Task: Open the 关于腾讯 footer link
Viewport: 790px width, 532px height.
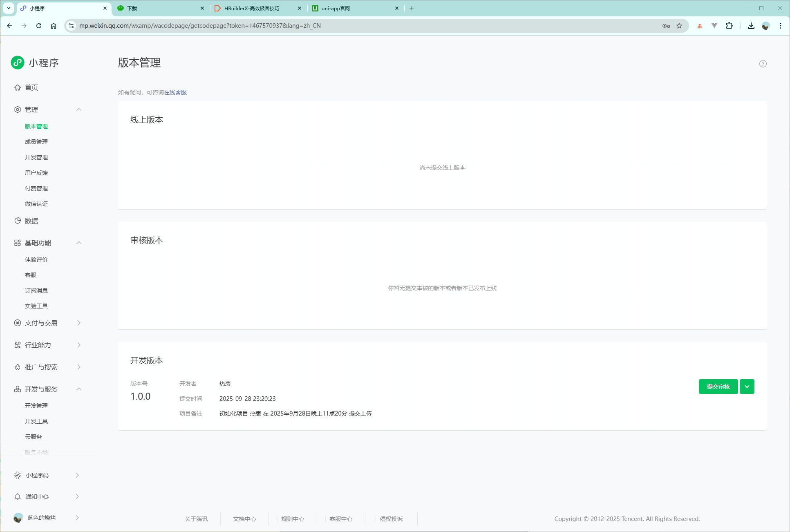Action: pyautogui.click(x=196, y=519)
